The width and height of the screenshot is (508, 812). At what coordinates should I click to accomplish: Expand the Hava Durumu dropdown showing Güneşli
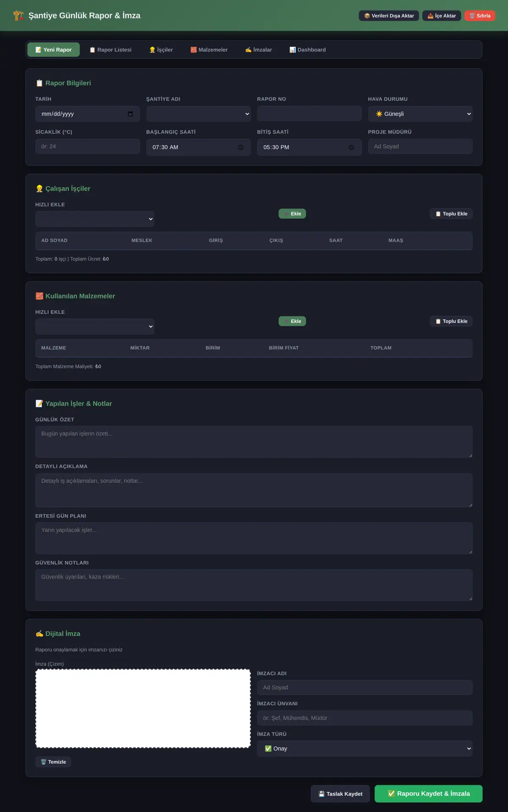click(x=420, y=114)
